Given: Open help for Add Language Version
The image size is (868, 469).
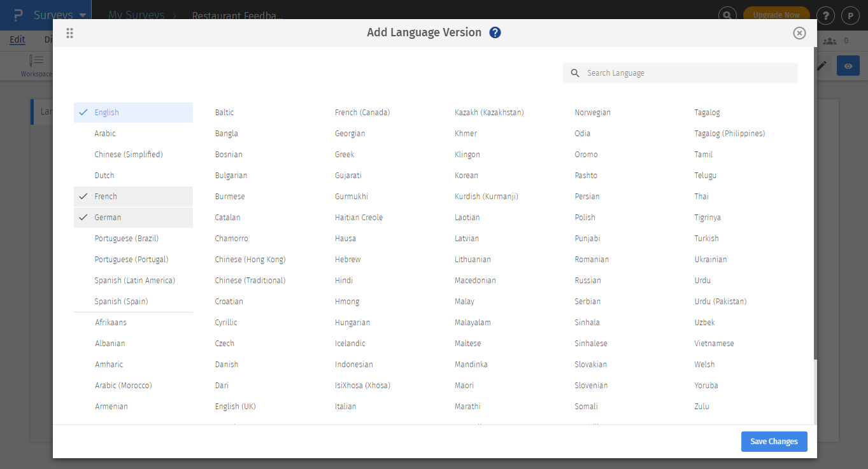Looking at the screenshot, I should tap(495, 32).
